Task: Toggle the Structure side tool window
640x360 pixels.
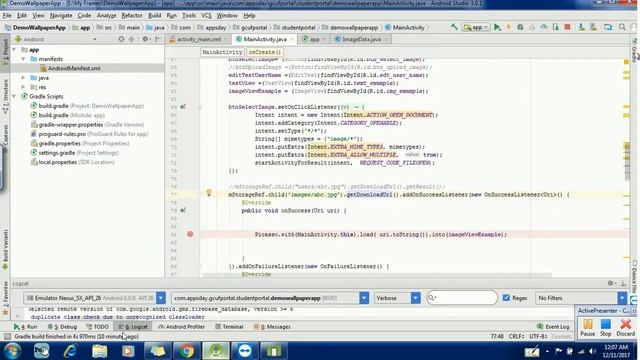Action: tap(5, 96)
